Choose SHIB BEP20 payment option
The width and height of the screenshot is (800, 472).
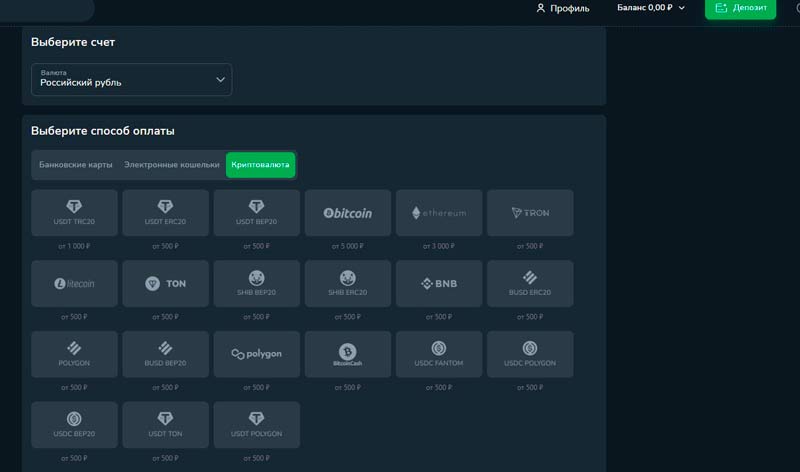(x=257, y=284)
